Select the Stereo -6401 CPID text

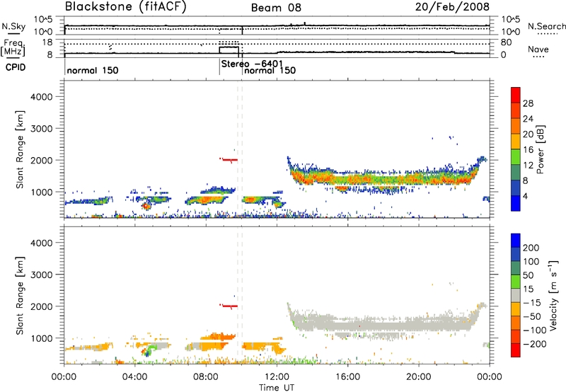[x=252, y=64]
